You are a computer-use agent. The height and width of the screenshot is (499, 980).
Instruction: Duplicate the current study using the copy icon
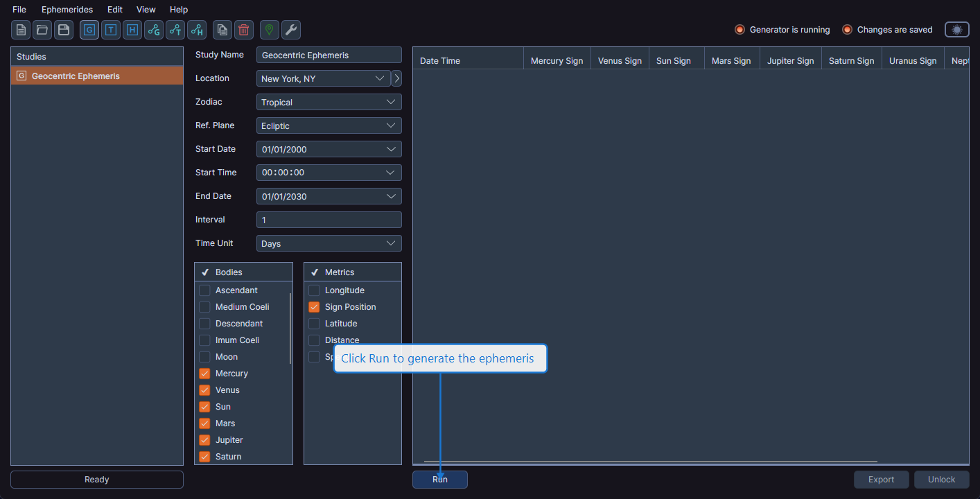click(x=222, y=30)
